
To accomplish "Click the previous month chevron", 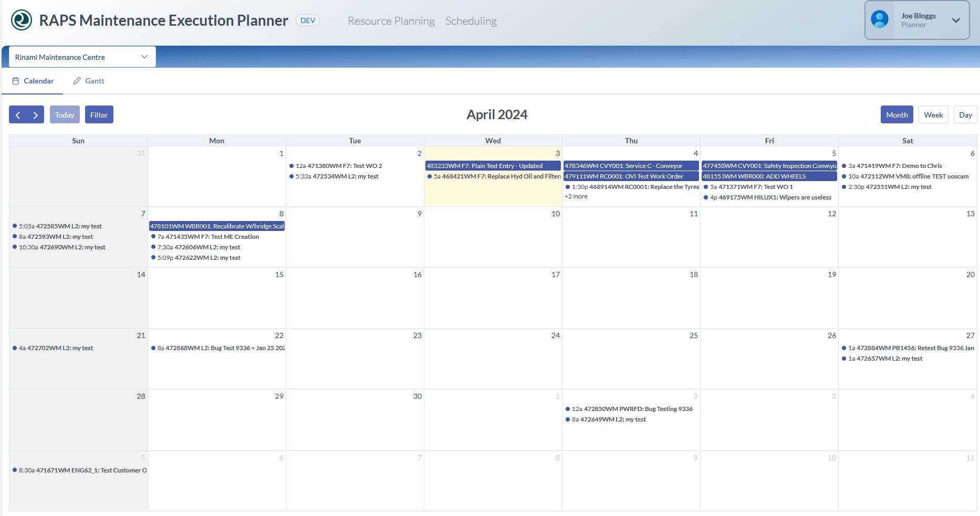I will pos(18,114).
